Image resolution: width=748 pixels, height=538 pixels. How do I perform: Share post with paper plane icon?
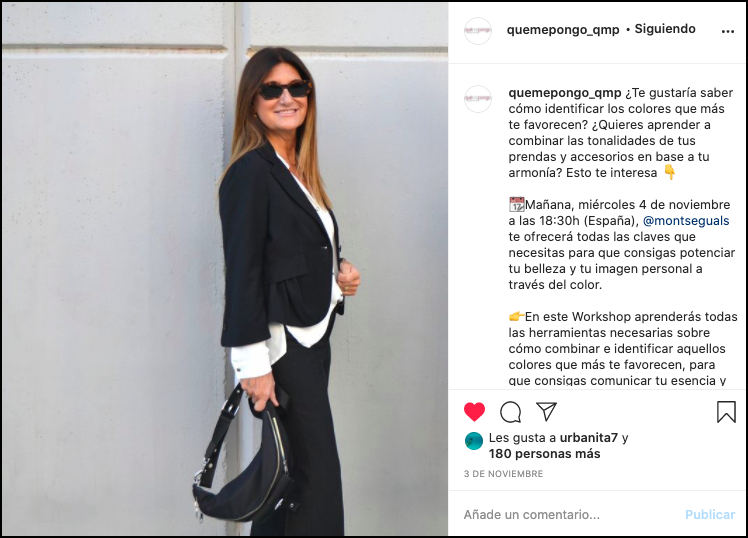pos(546,411)
